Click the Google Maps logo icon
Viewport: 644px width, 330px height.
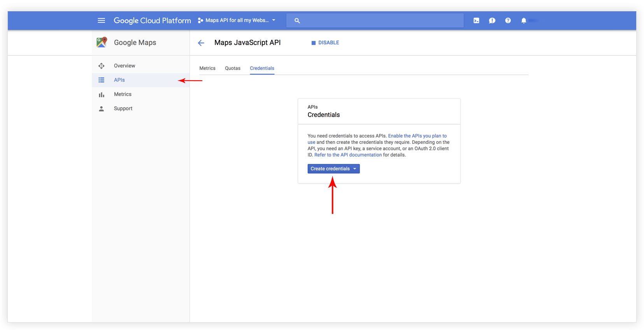pos(102,42)
